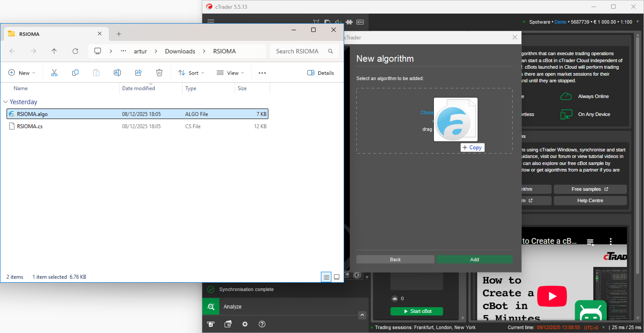Image resolution: width=644 pixels, height=333 pixels.
Task: Switch Explorer to large thumbnails view toggle
Action: pos(336,277)
